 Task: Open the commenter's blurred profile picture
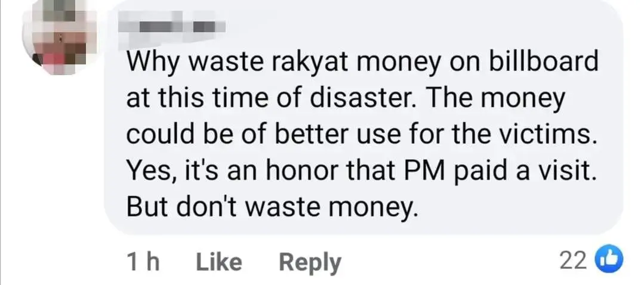click(x=60, y=38)
